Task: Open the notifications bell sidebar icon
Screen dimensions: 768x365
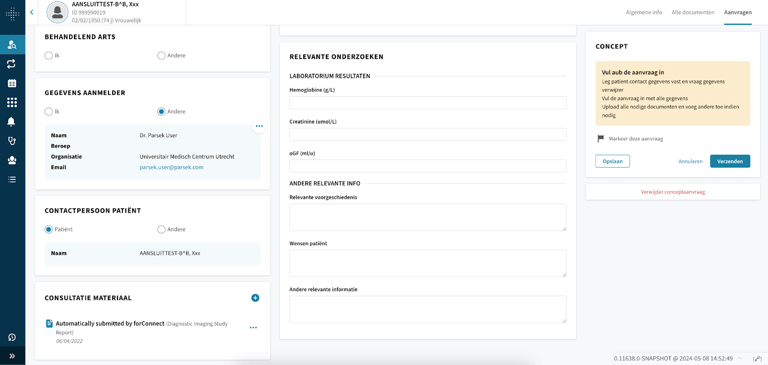Action: click(x=12, y=122)
